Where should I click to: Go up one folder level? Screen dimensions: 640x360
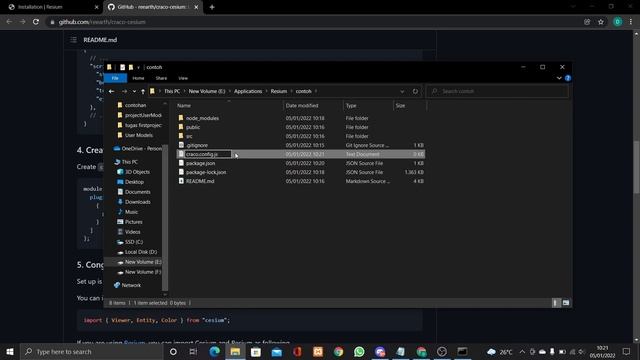pos(143,91)
